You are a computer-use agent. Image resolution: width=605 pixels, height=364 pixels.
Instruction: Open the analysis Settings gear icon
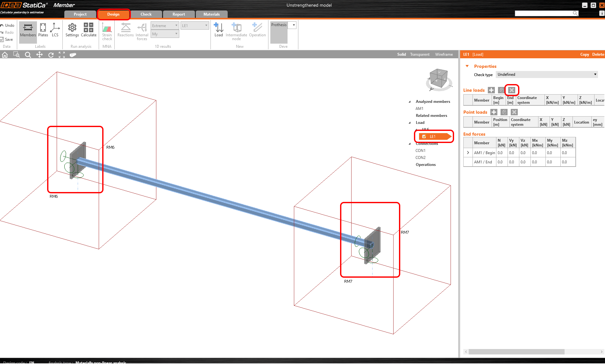72,30
